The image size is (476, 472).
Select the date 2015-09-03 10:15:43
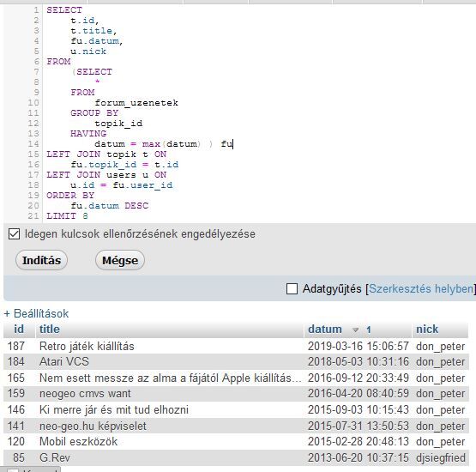[x=359, y=409]
